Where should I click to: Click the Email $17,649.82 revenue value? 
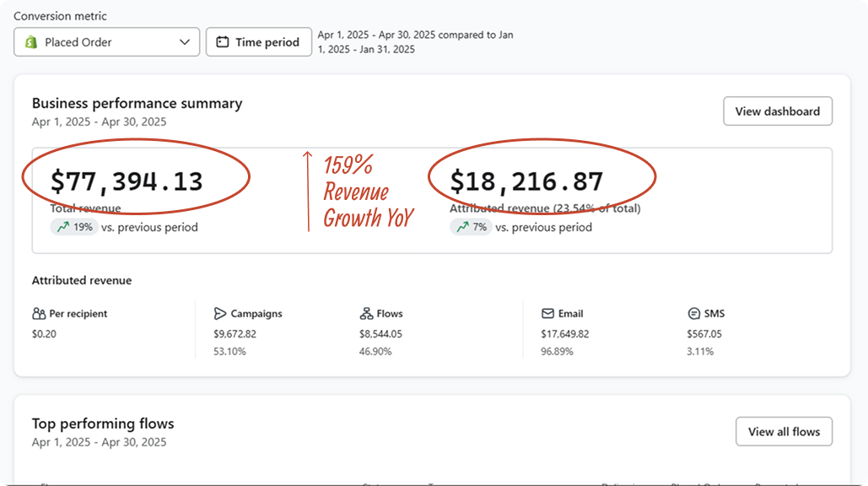click(564, 333)
